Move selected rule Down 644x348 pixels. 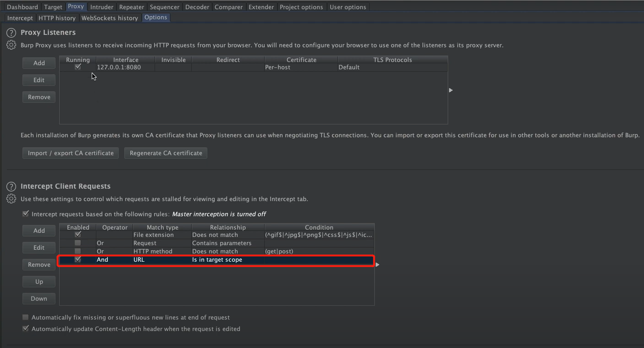coord(39,298)
